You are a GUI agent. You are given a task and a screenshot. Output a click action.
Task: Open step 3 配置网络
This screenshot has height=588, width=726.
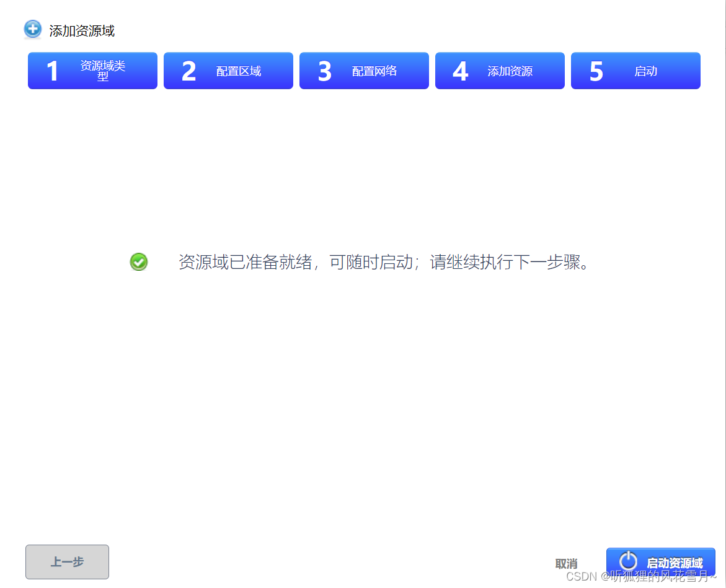(364, 71)
